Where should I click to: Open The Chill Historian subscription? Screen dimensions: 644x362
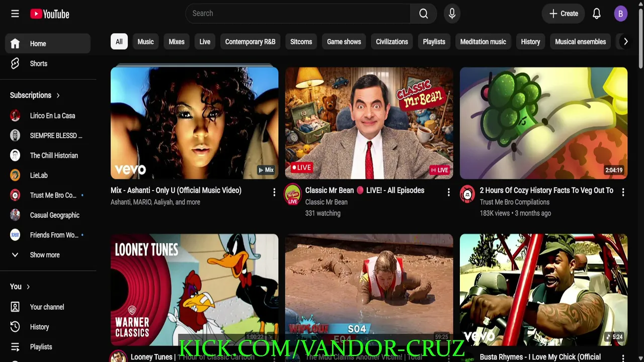tap(48, 155)
